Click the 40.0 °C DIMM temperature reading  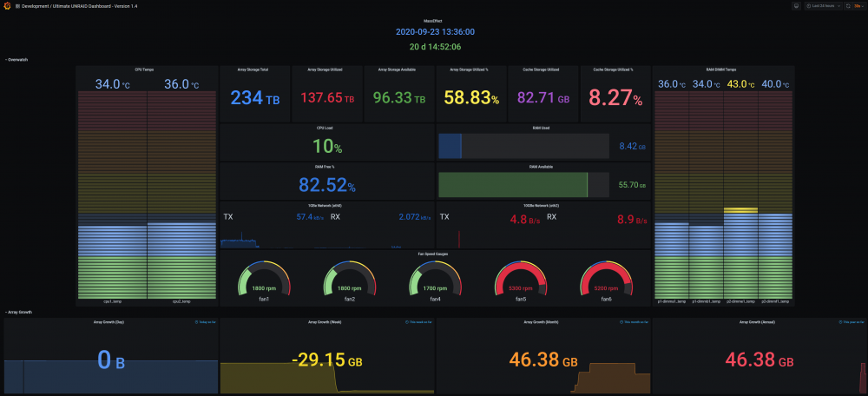pos(774,84)
